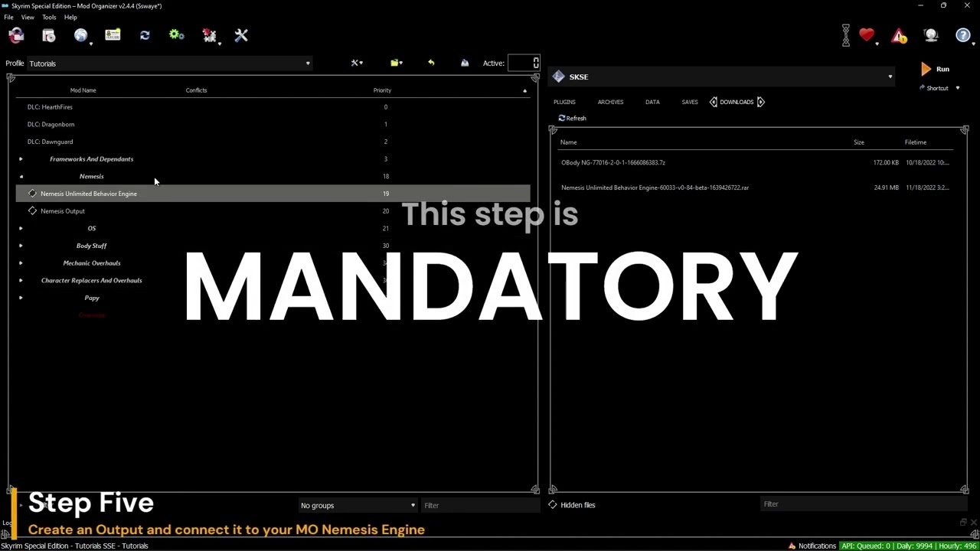Switch to the Saves tab

(x=690, y=102)
